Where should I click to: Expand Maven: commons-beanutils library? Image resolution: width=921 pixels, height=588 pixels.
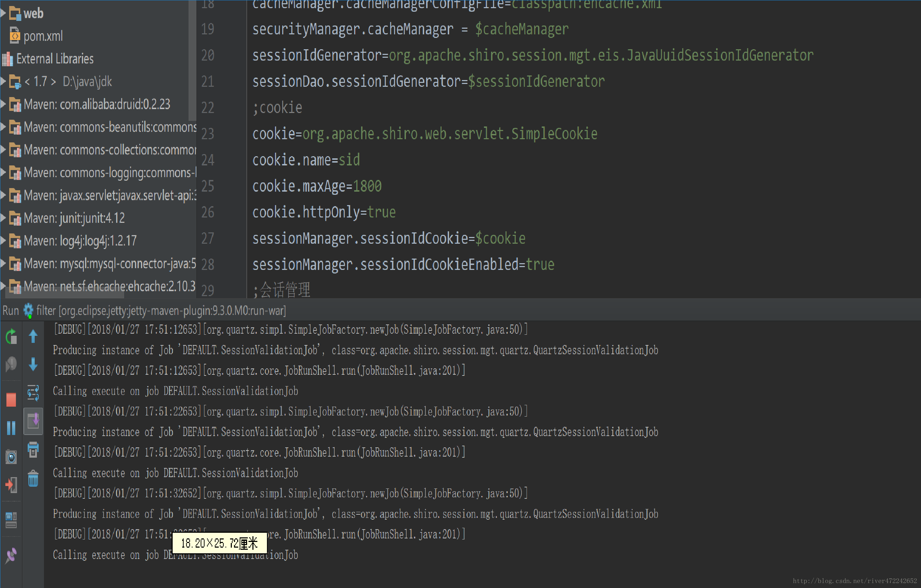pos(3,127)
